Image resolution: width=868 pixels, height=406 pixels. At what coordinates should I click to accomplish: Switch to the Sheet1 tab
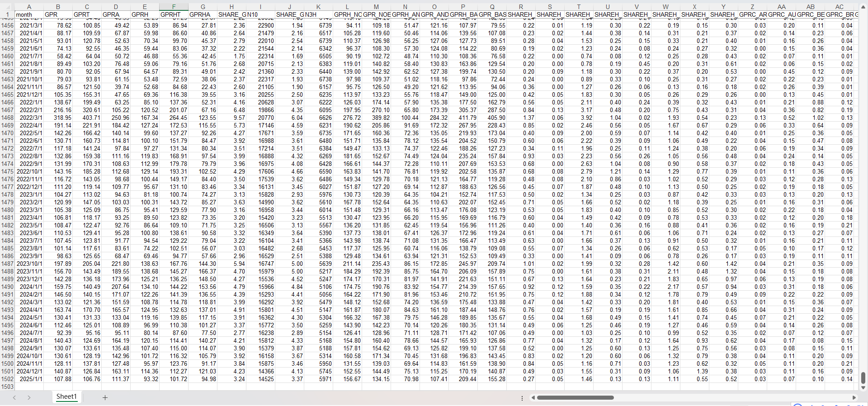(x=66, y=397)
